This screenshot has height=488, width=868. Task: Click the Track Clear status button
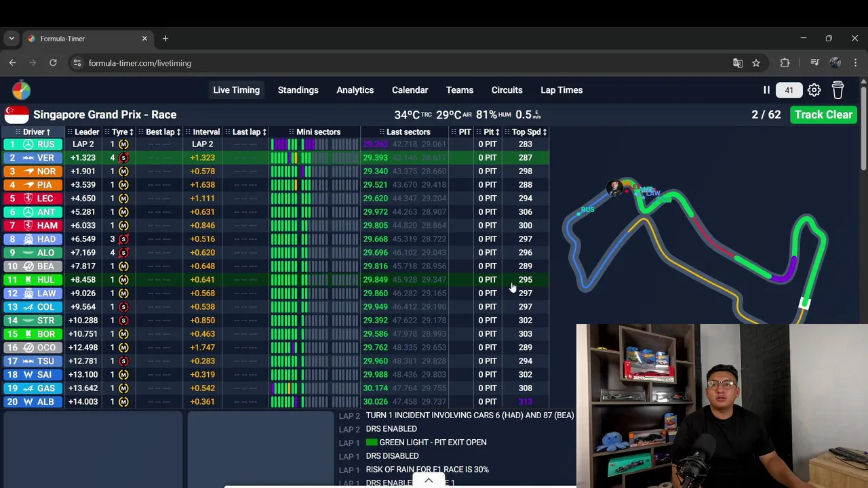[823, 115]
